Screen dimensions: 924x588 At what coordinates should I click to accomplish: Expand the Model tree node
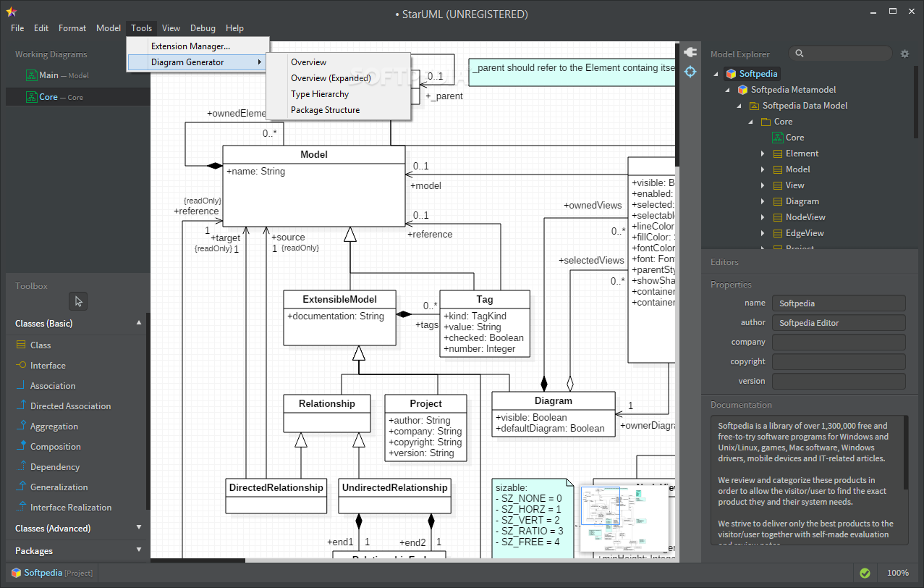(x=763, y=169)
